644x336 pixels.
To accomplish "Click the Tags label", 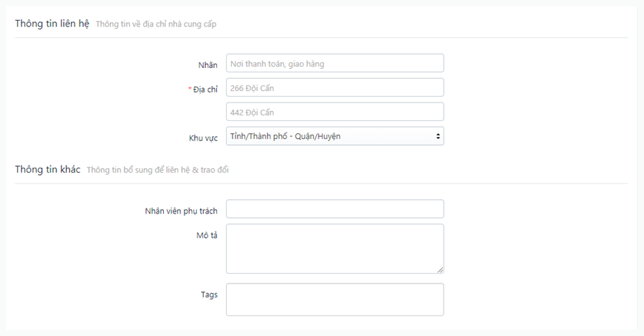I will point(209,294).
